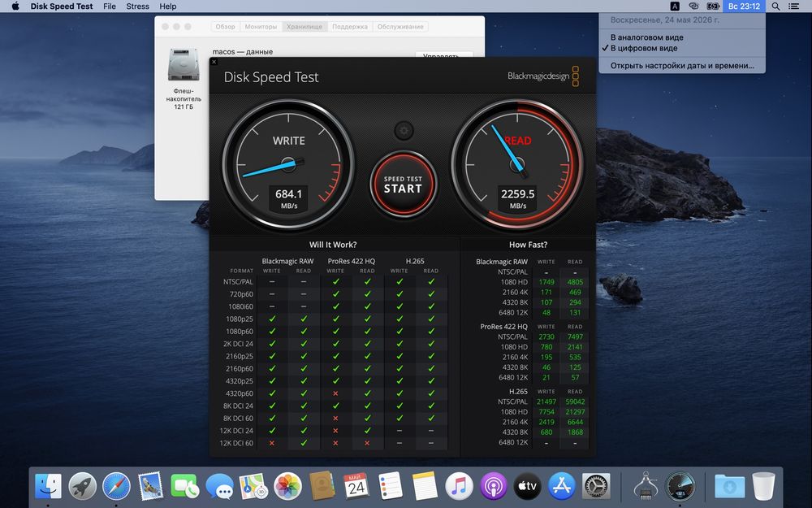Viewport: 812px width, 508px height.
Task: Click the 59042 H.265 read value
Action: click(575, 402)
